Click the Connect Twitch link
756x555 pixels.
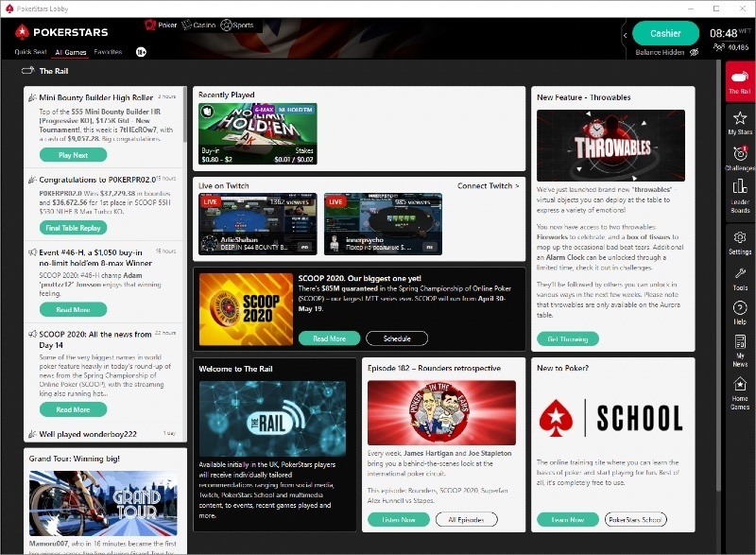pyautogui.click(x=488, y=186)
